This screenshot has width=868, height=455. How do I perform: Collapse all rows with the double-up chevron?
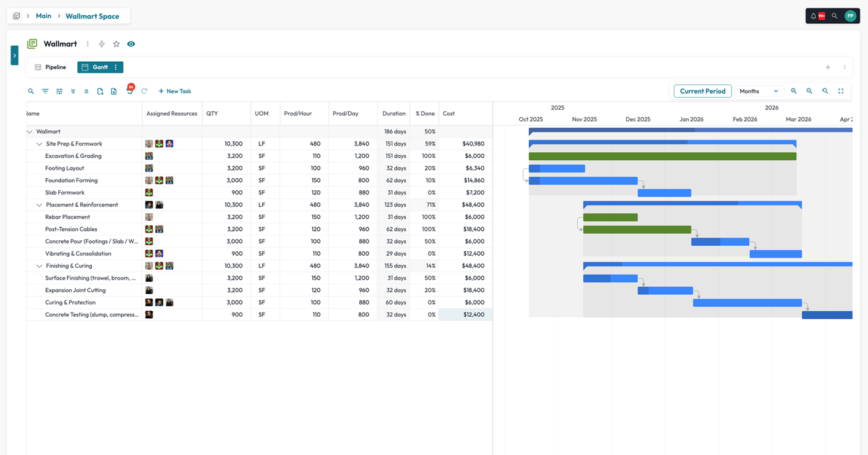(x=86, y=91)
